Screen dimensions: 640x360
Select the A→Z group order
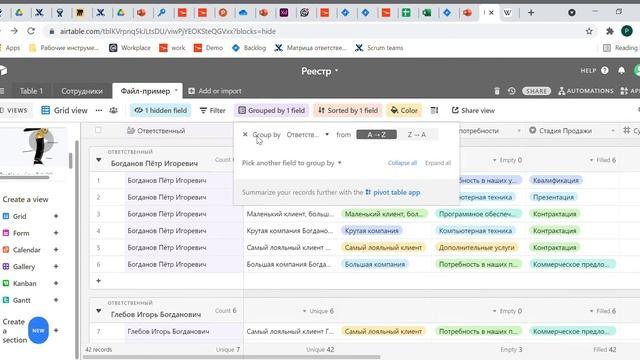point(376,134)
